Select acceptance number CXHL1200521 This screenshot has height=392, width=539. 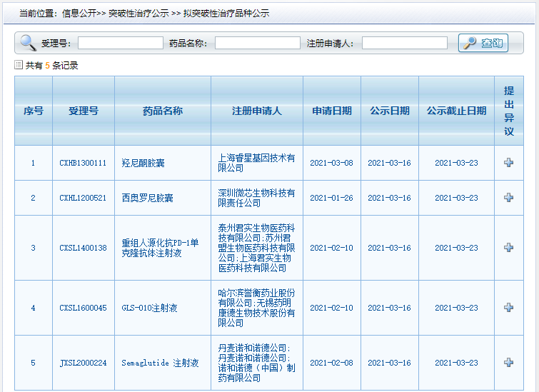click(x=83, y=198)
